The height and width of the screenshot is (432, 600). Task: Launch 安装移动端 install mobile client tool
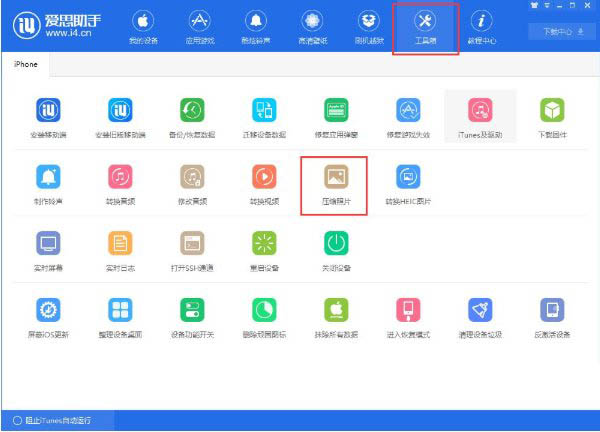pyautogui.click(x=48, y=118)
